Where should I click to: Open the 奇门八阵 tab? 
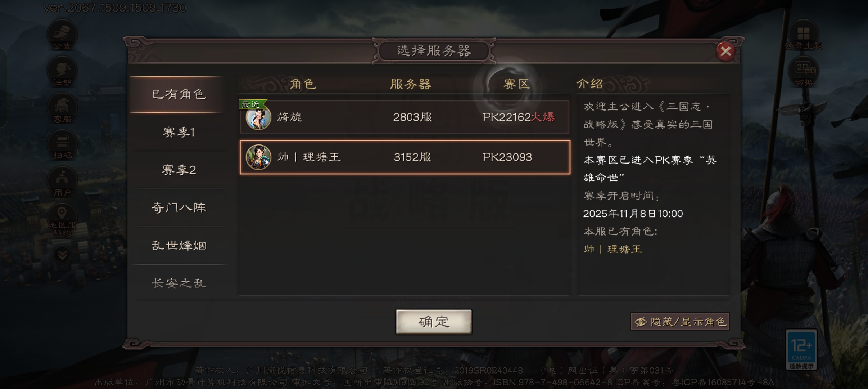[178, 208]
